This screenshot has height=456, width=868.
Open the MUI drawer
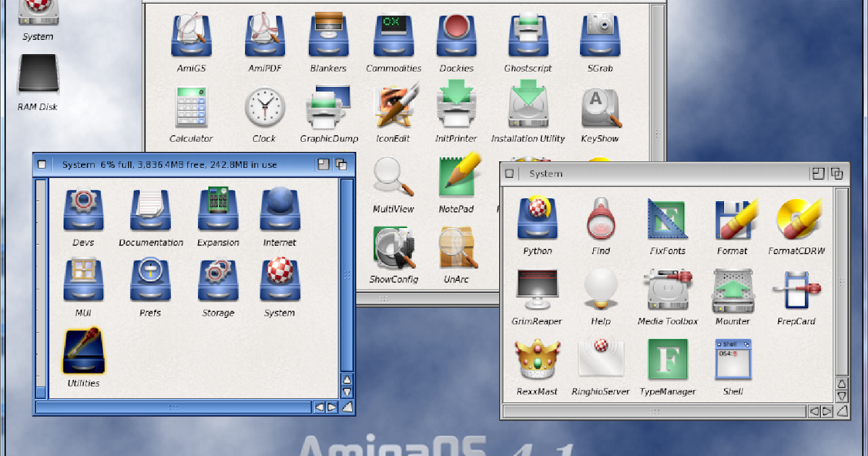(83, 281)
